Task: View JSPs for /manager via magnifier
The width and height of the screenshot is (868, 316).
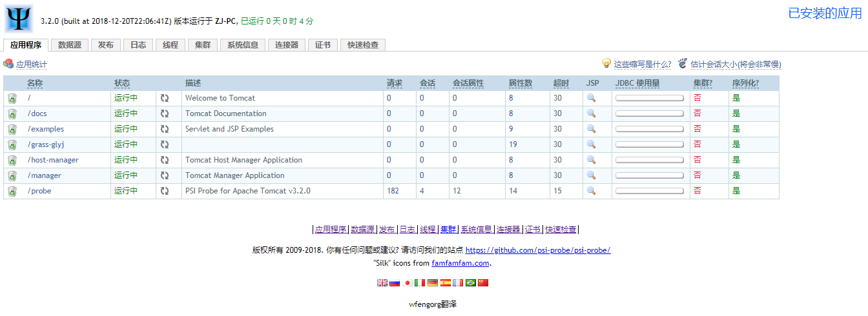Action: tap(591, 175)
